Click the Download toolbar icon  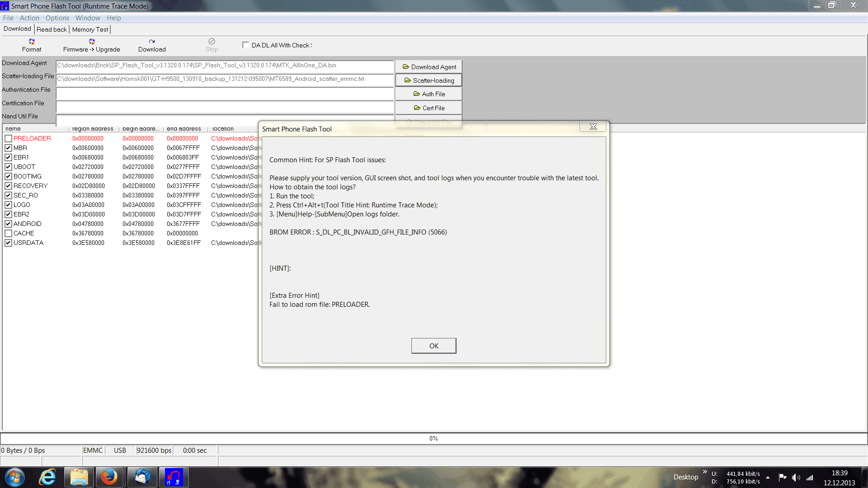152,42
